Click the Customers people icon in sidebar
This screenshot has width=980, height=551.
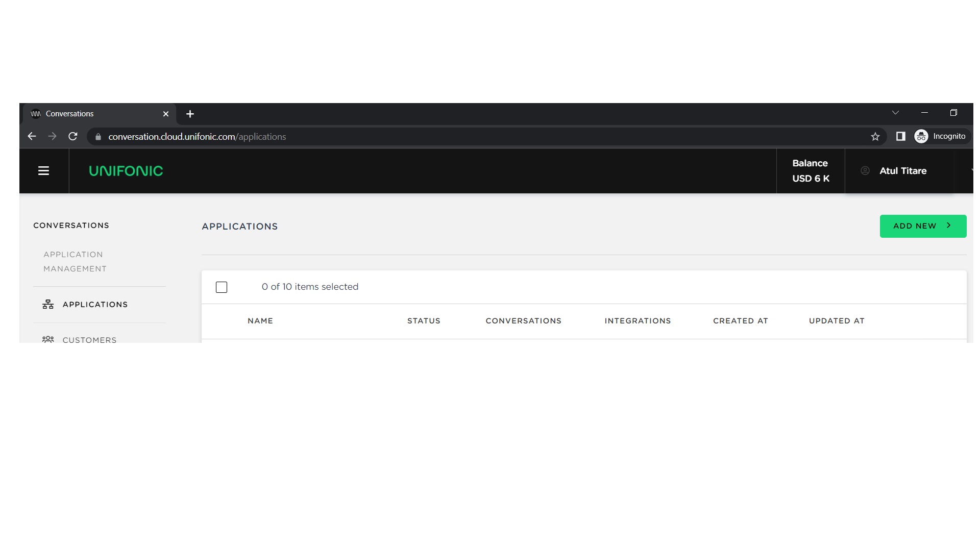pyautogui.click(x=48, y=339)
